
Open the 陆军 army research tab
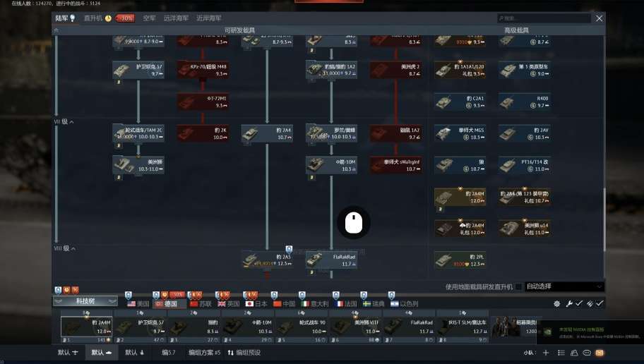pyautogui.click(x=65, y=18)
